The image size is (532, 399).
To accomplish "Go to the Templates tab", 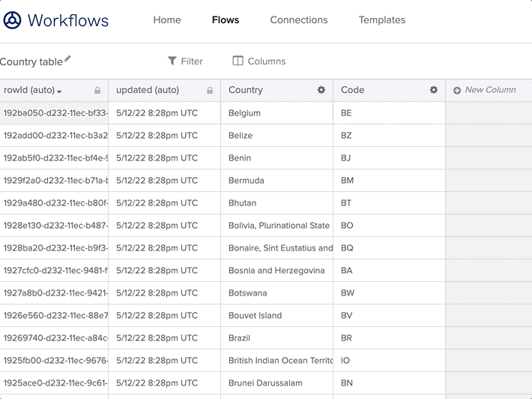I will 381,20.
